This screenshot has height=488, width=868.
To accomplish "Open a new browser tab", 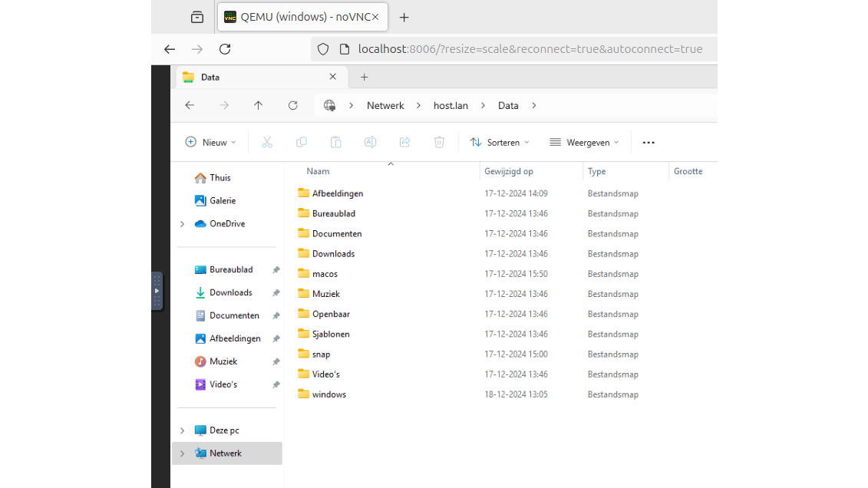I will pyautogui.click(x=404, y=17).
